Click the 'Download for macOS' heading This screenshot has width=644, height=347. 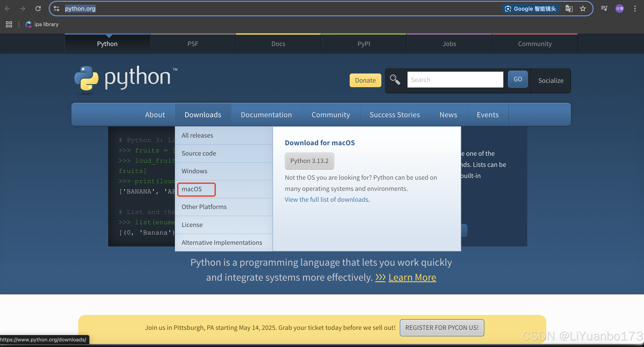[x=320, y=143]
